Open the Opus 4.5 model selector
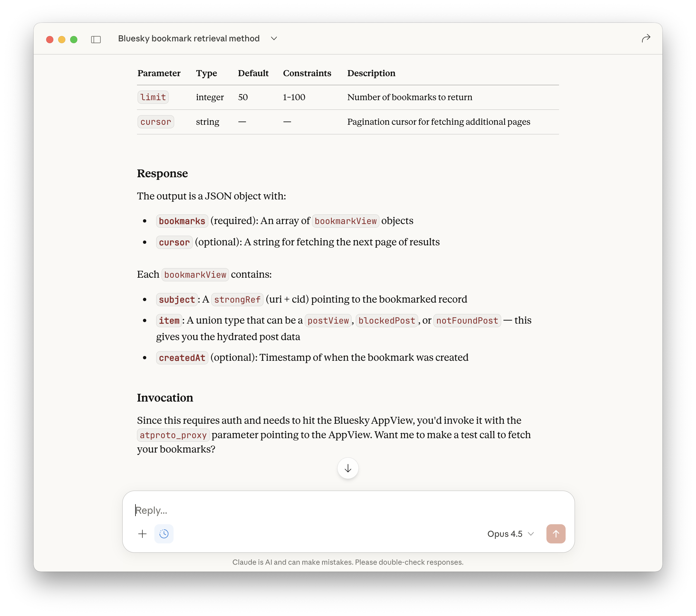This screenshot has height=616, width=696. click(510, 534)
